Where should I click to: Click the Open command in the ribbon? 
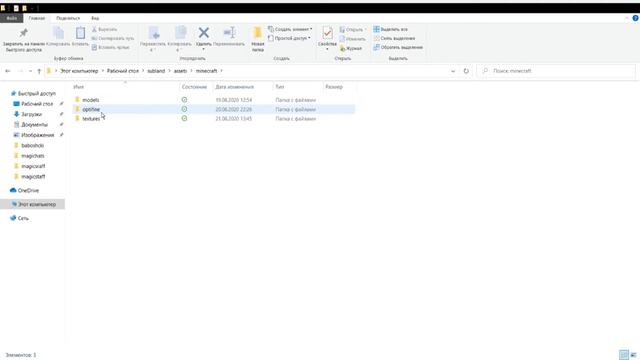click(x=352, y=29)
